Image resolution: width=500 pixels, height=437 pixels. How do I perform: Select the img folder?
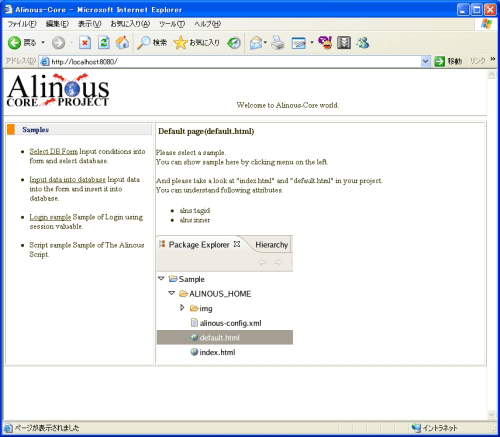tap(201, 308)
